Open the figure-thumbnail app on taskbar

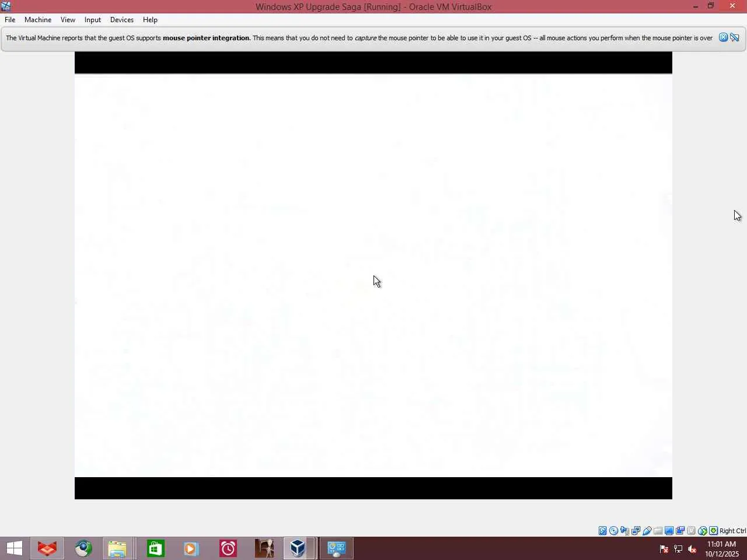(x=264, y=548)
